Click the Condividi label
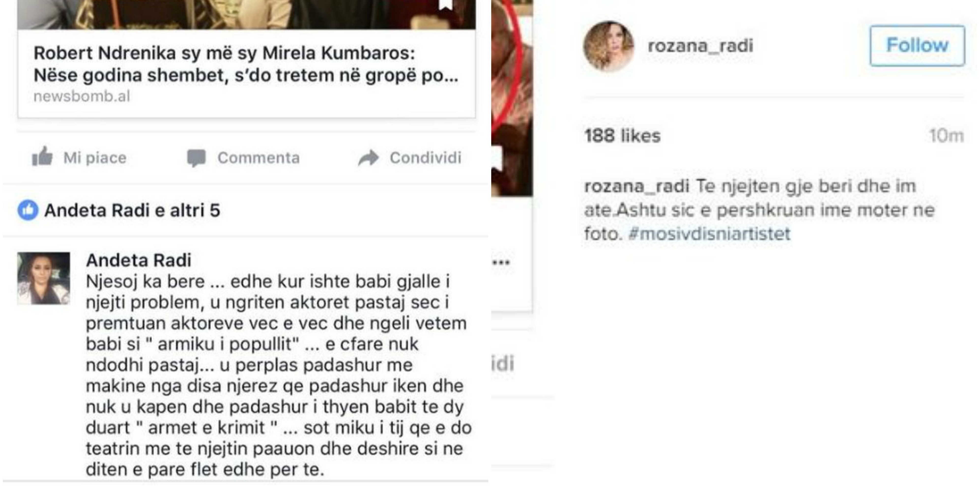Viewport: 980px width, 488px height. pos(425,158)
